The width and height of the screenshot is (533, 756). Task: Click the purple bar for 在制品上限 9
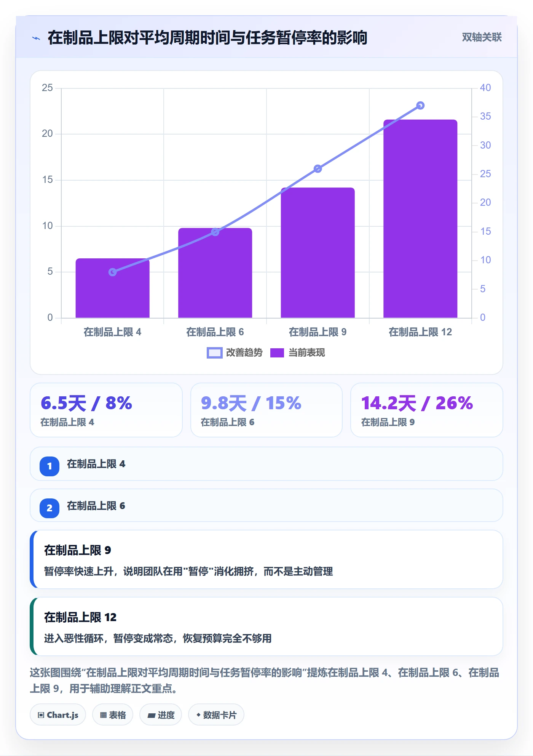pos(318,253)
